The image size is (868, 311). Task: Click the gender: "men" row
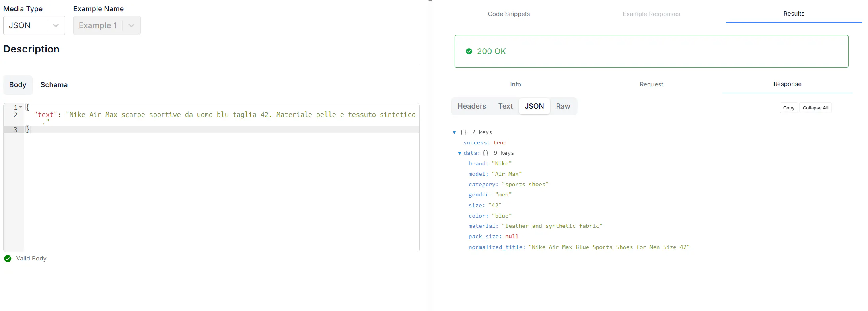(x=490, y=195)
